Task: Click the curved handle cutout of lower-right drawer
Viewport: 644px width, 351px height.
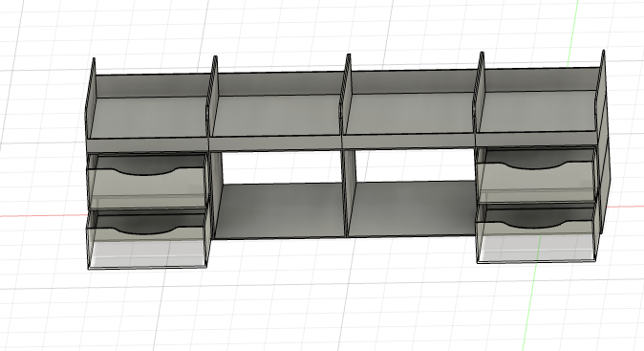Action: (x=533, y=225)
